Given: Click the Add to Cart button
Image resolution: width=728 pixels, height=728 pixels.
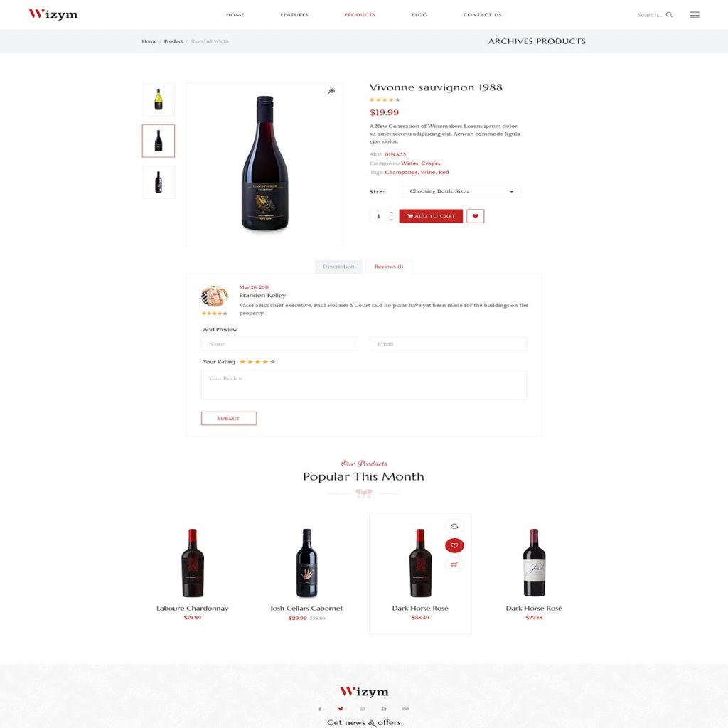Looking at the screenshot, I should [431, 216].
